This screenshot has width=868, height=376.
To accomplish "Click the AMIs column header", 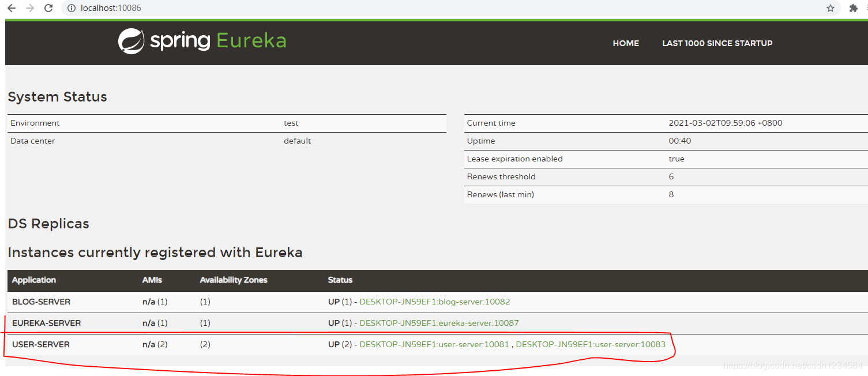I will [152, 280].
